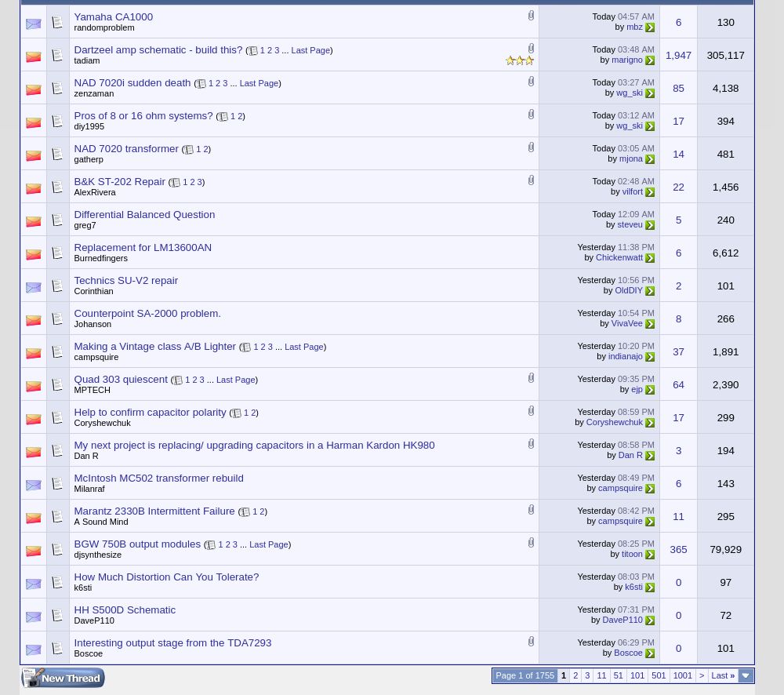Go to page 3 of thread list
The width and height of the screenshot is (784, 695).
(x=587, y=675)
